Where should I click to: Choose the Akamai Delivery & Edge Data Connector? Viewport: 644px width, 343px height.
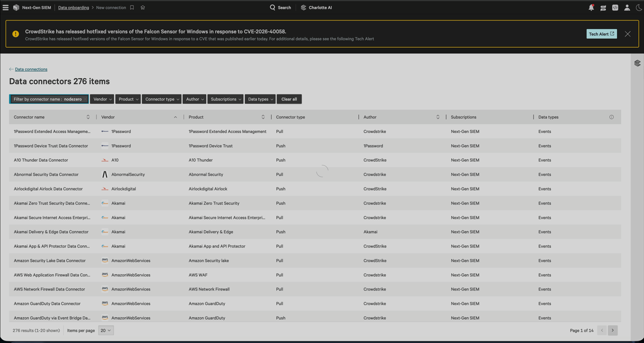pos(315,232)
